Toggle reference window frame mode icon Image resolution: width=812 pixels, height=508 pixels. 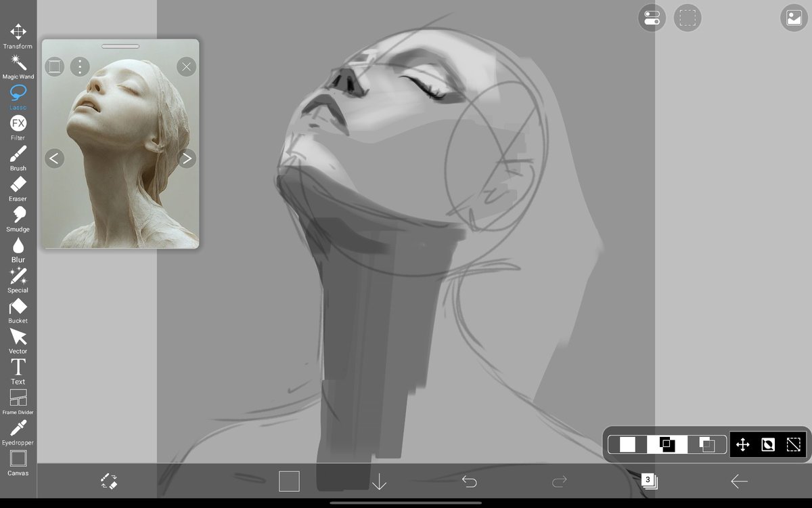pos(55,66)
